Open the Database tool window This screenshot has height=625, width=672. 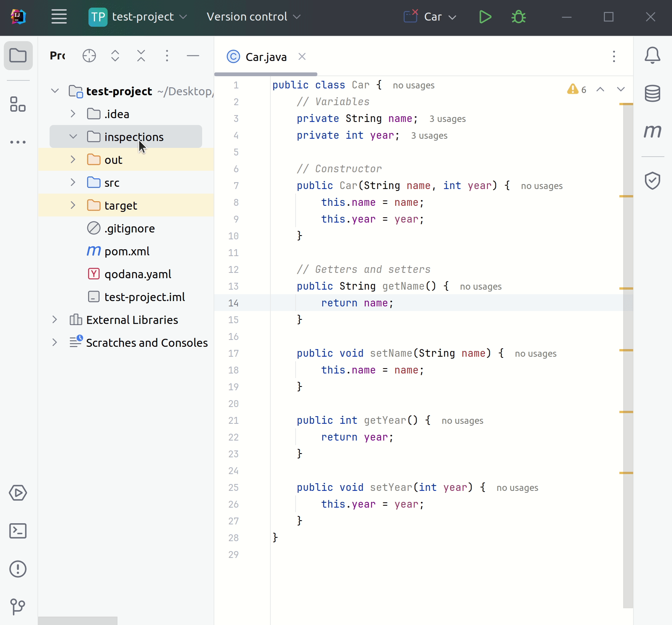pyautogui.click(x=653, y=94)
